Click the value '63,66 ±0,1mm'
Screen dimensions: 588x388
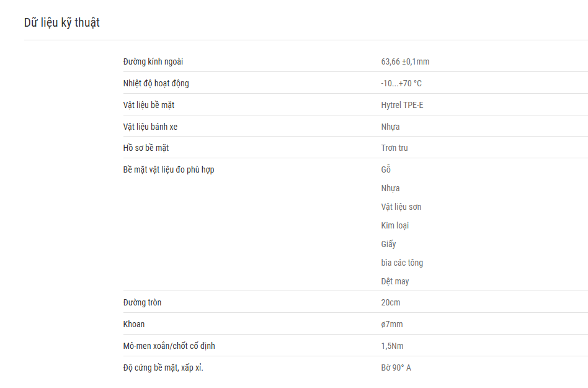405,61
